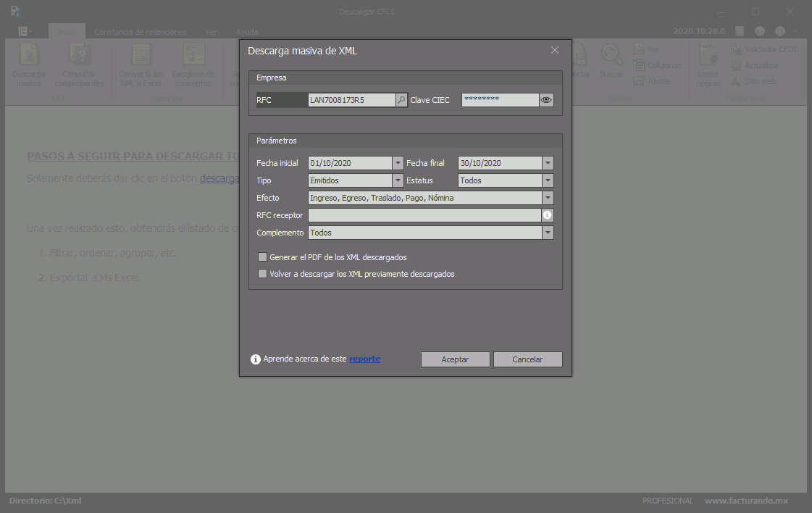Screen dimensions: 812x513
Task: Expand the Estatus dropdown
Action: click(x=548, y=180)
